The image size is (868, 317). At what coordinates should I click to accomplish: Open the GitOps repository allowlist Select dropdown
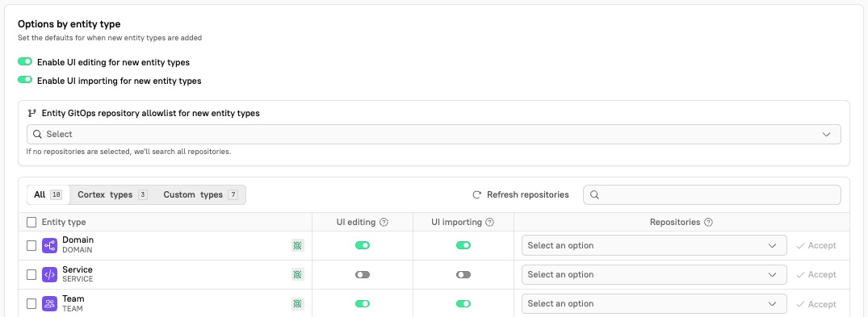[x=434, y=135]
